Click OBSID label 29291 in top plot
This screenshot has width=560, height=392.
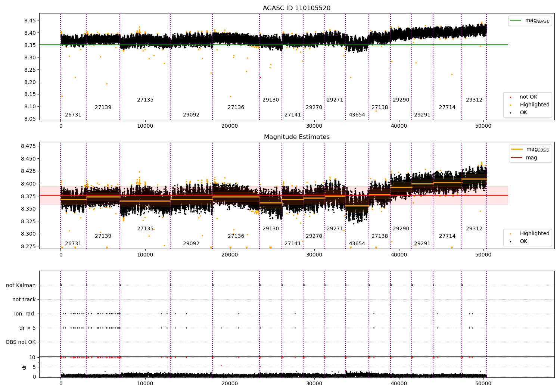pyautogui.click(x=422, y=115)
